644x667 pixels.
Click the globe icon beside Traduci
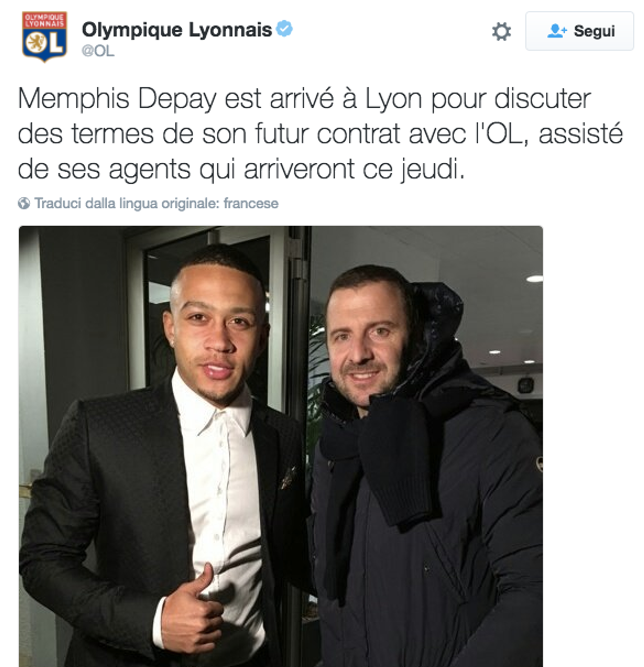[x=24, y=204]
